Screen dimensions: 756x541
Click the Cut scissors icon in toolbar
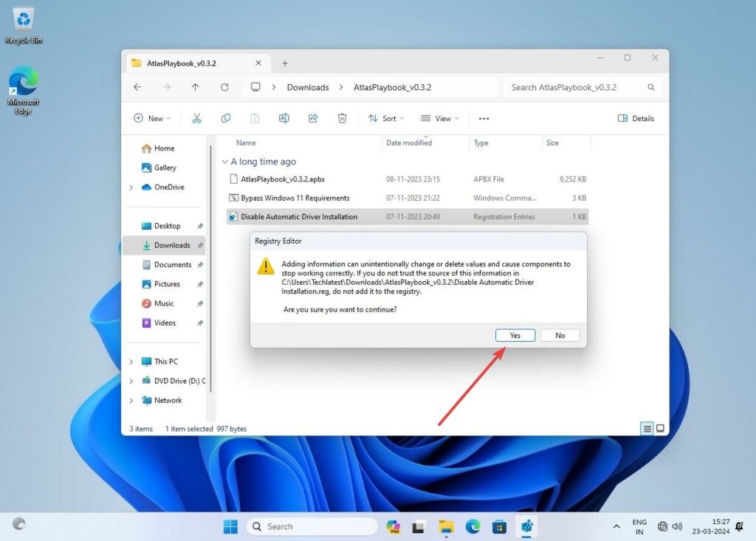[x=196, y=118]
